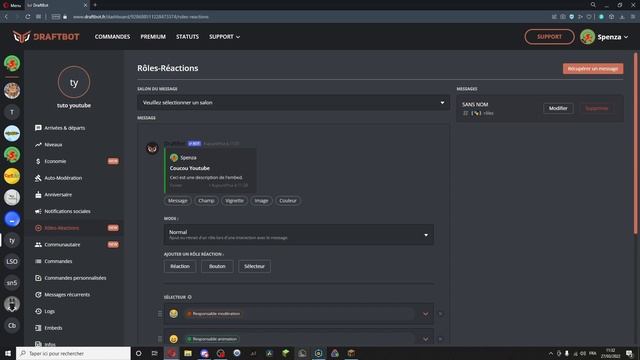Click the Auto-Modération gavel icon
The height and width of the screenshot is (360, 640).
click(38, 178)
